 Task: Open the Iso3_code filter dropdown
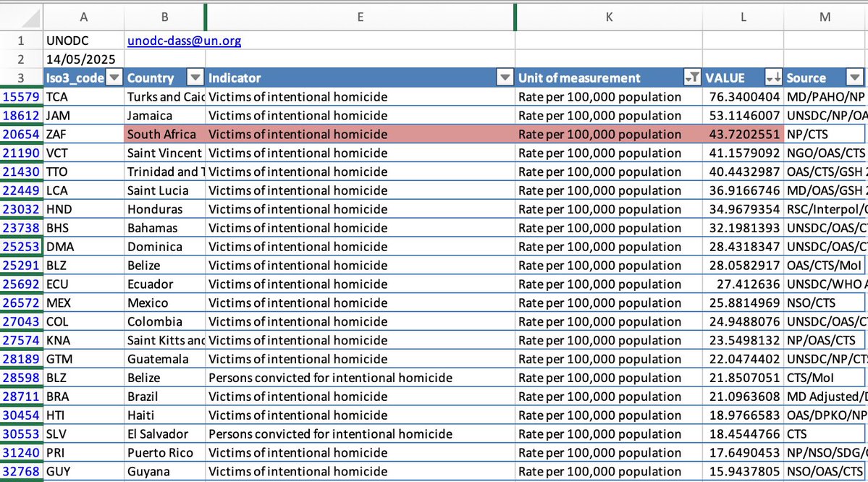(x=114, y=78)
